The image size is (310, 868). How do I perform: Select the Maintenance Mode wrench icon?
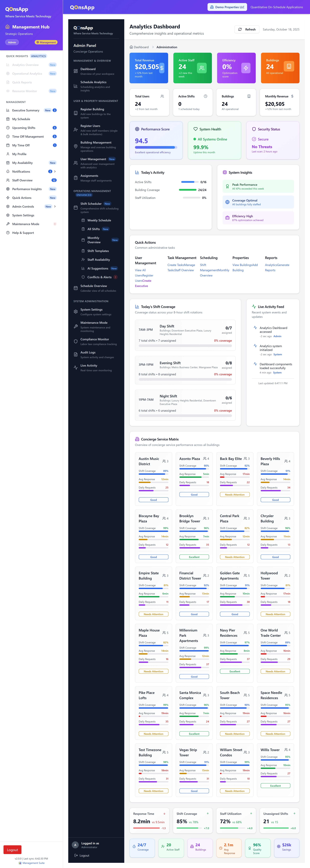click(x=76, y=326)
